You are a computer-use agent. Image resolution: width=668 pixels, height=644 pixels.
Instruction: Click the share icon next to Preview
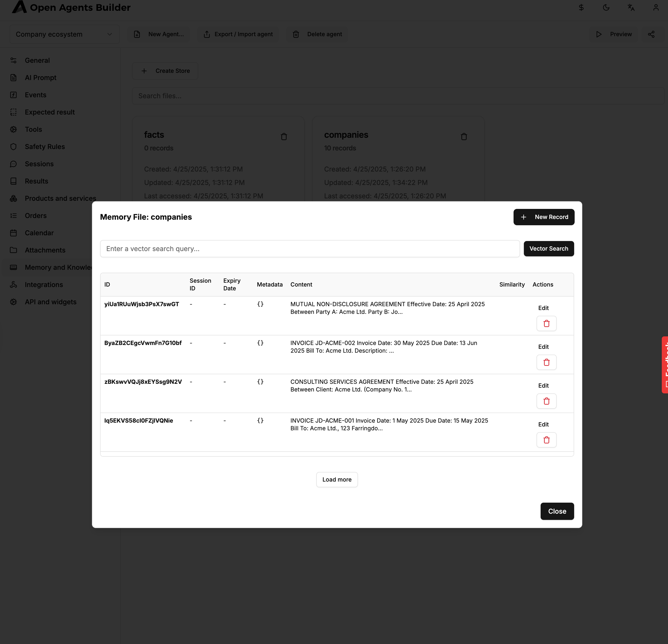pyautogui.click(x=651, y=34)
